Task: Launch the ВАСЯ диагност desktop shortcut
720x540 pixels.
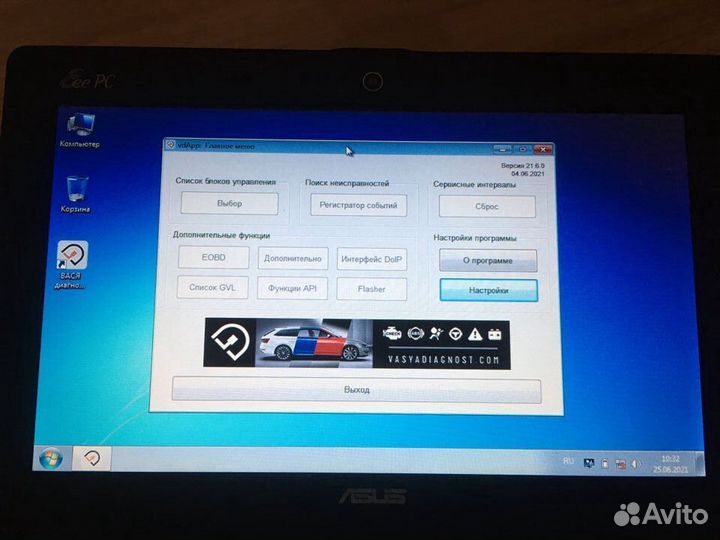Action: (72, 259)
